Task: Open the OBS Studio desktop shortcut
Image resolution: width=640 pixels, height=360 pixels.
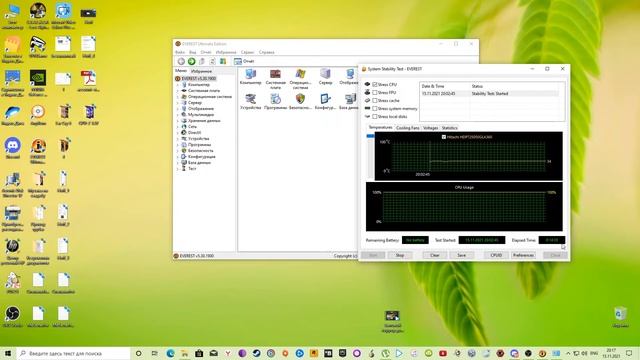Action: pyautogui.click(x=13, y=317)
